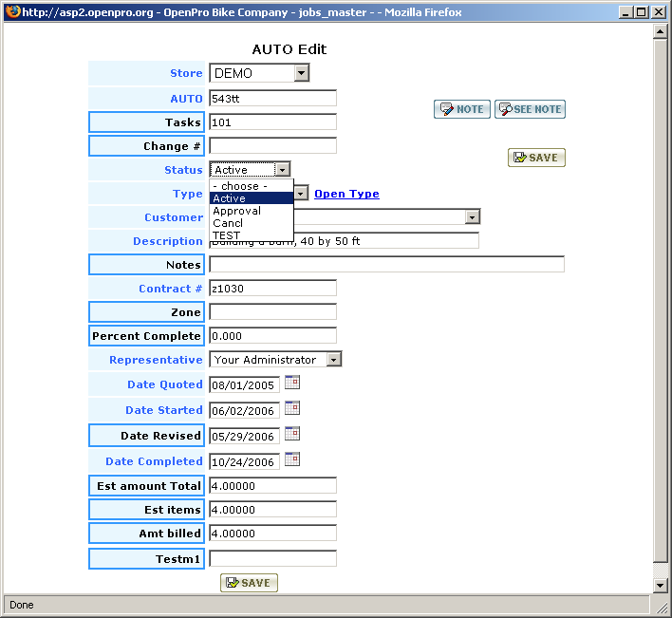Click the Firefox icon in title bar
The image size is (672, 618).
(11, 11)
